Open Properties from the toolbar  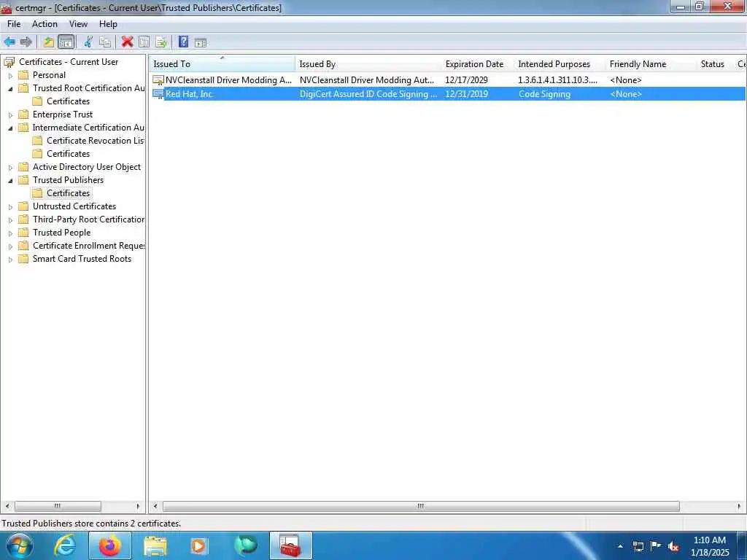(144, 42)
